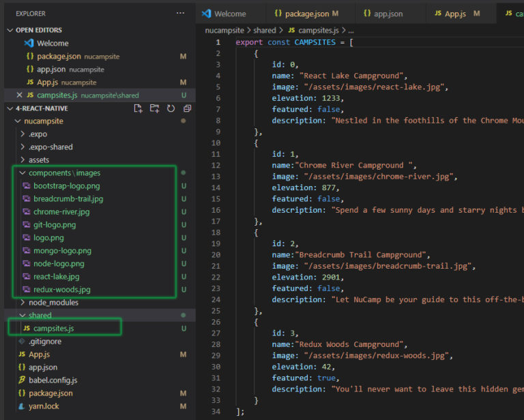Switch to the Welcome tab
The image size is (524, 420).
230,14
